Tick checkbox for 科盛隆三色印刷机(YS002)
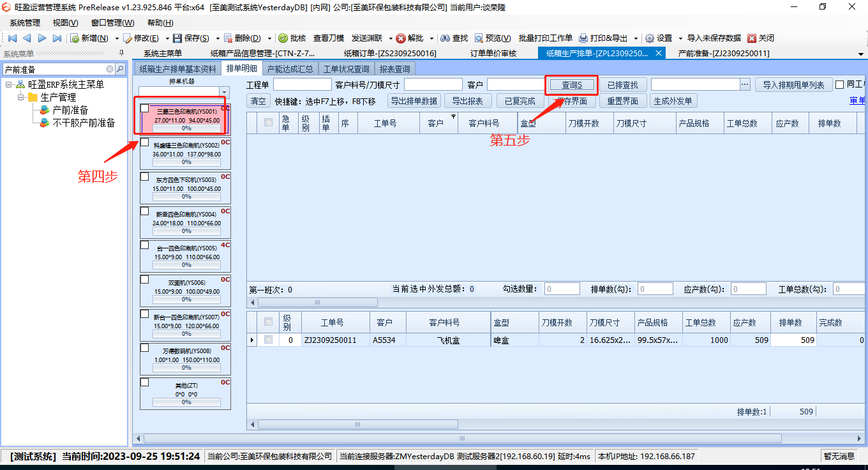The height and width of the screenshot is (470, 868). [x=145, y=142]
